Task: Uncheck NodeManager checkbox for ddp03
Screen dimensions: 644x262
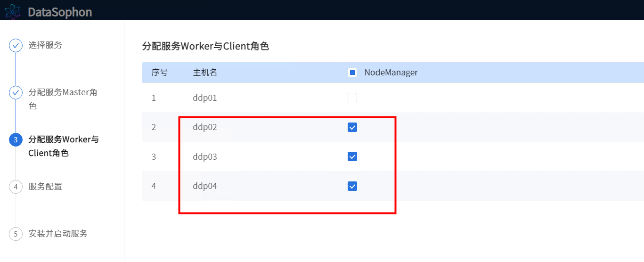Action: tap(352, 156)
